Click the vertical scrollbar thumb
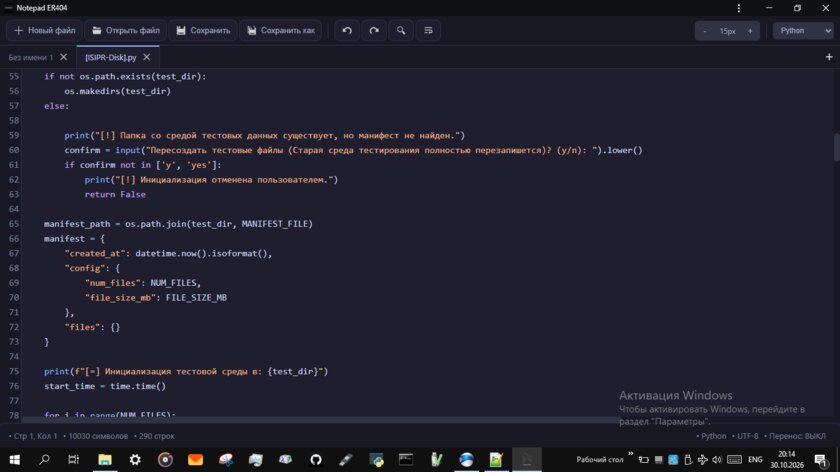Image resolution: width=840 pixels, height=472 pixels. 836,146
